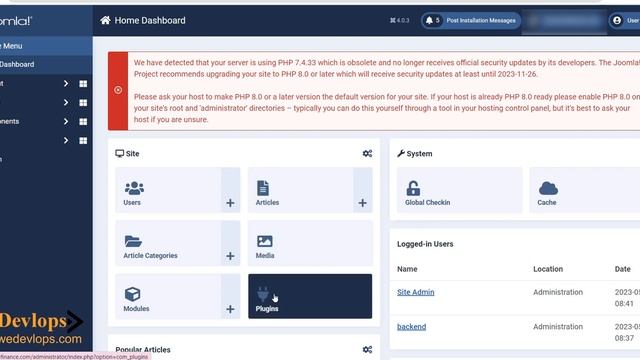Click the PHP warning alert icon
Viewport: 640px width, 360px height.
[118, 90]
